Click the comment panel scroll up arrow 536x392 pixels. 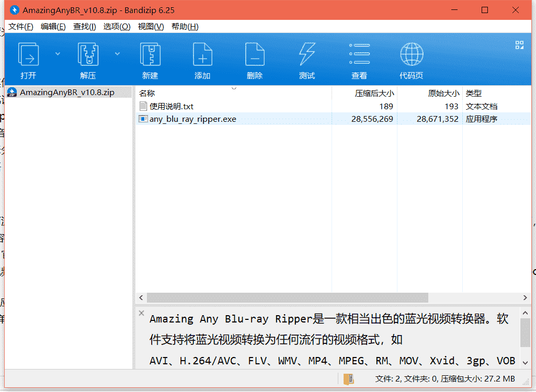(526, 313)
